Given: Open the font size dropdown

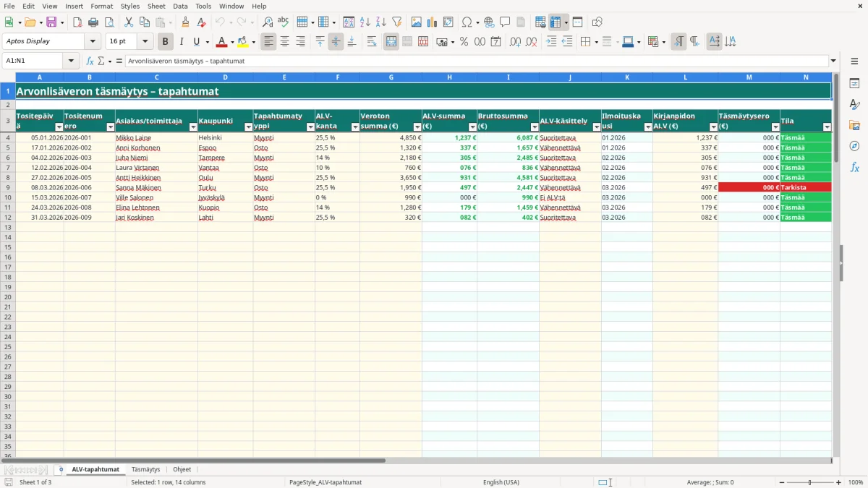Looking at the screenshot, I should (x=145, y=41).
